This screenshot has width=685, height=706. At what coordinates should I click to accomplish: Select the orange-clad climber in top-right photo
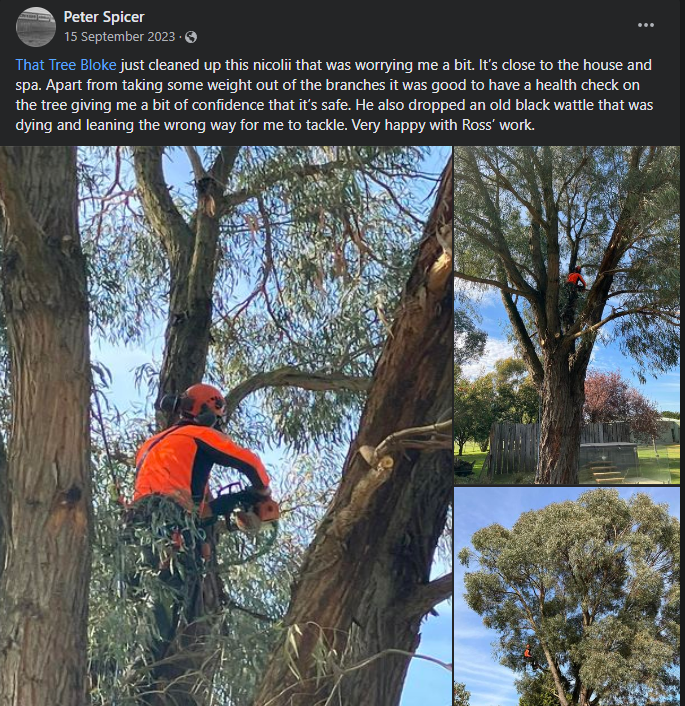576,279
